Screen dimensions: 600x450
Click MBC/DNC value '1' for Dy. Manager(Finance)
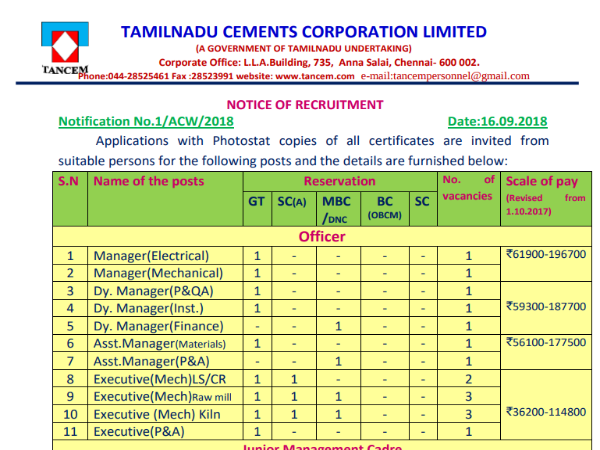click(338, 326)
